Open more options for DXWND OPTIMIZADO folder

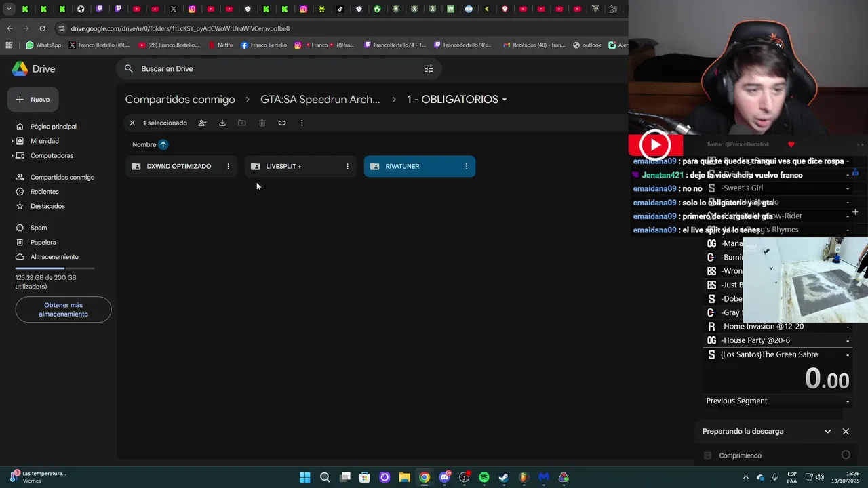(x=228, y=166)
